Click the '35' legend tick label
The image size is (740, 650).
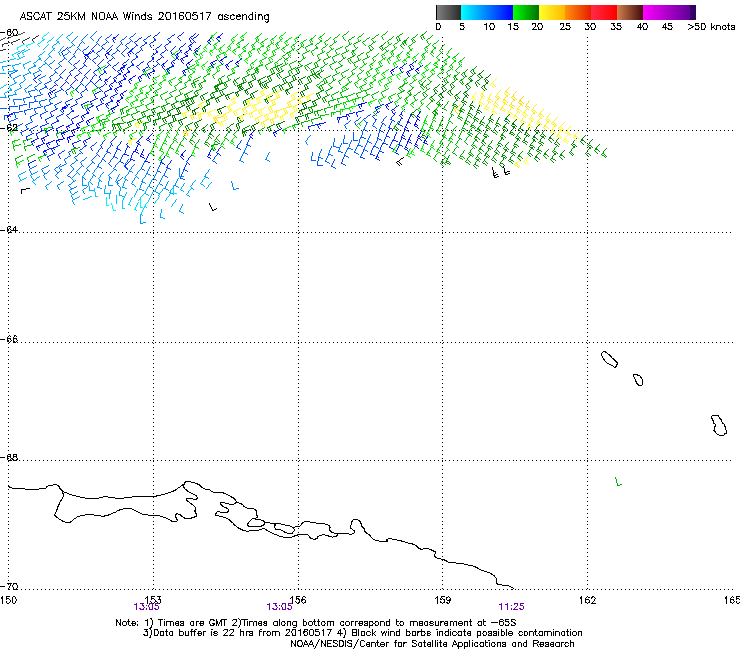tap(616, 27)
